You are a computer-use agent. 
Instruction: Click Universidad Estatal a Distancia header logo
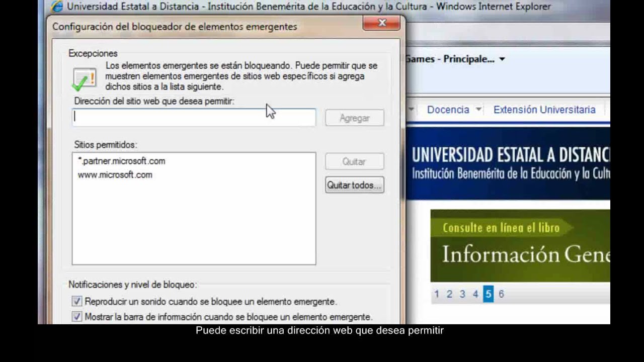(x=511, y=162)
